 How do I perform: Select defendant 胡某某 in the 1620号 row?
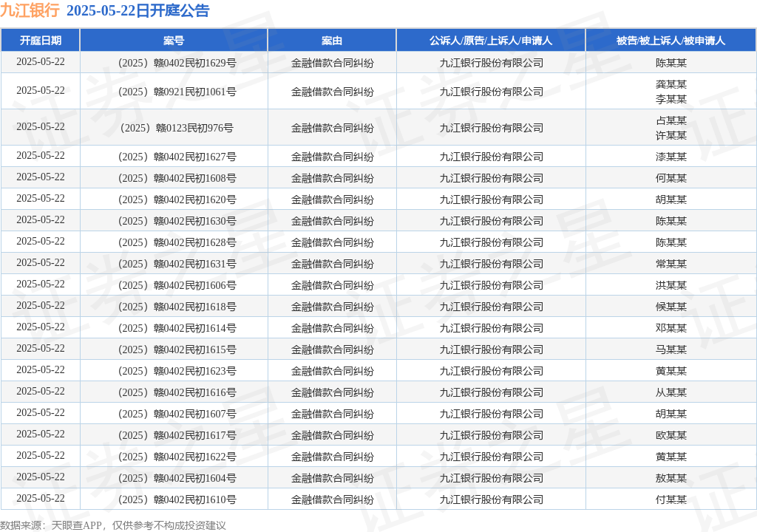(x=671, y=199)
